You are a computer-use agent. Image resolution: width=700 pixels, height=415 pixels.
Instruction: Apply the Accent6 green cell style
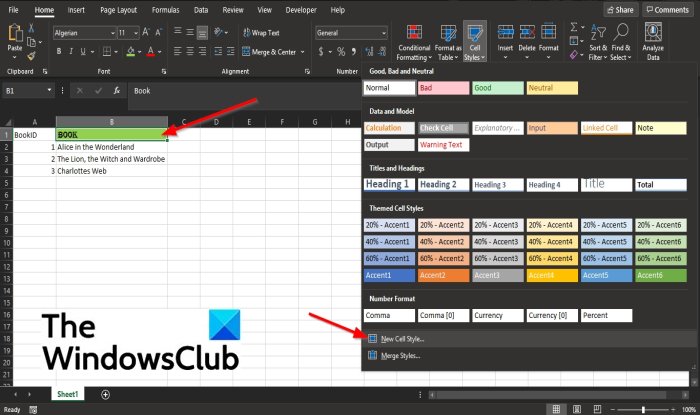tap(661, 275)
